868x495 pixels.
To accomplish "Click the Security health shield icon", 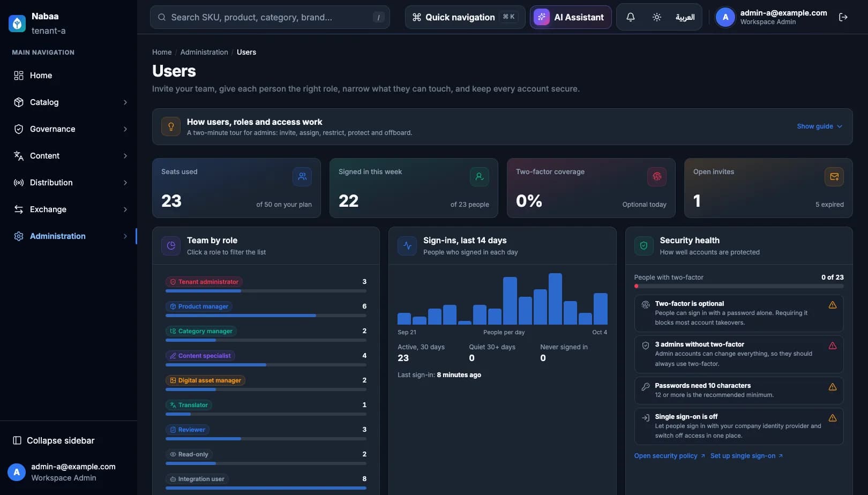I will pos(643,245).
